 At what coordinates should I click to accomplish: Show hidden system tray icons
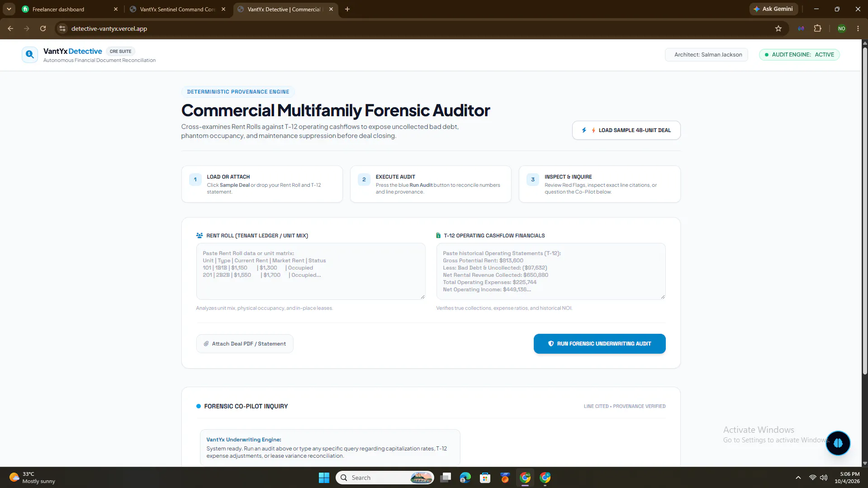coord(798,478)
